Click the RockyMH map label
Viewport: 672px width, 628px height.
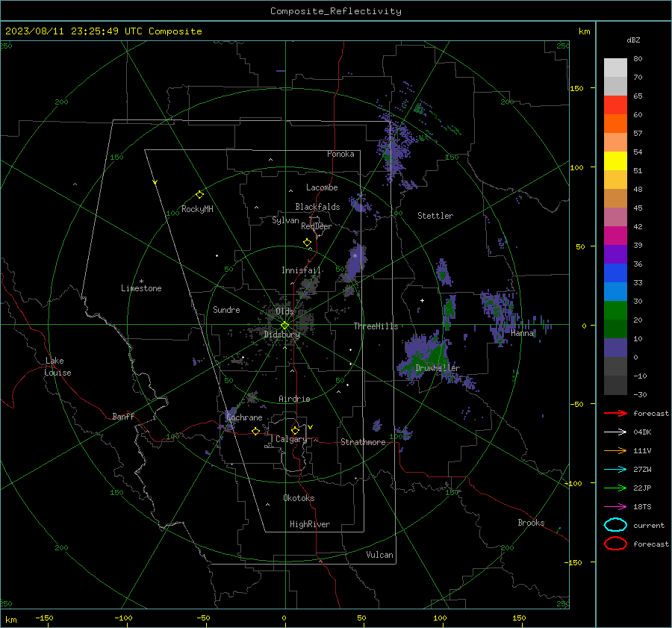click(x=197, y=209)
